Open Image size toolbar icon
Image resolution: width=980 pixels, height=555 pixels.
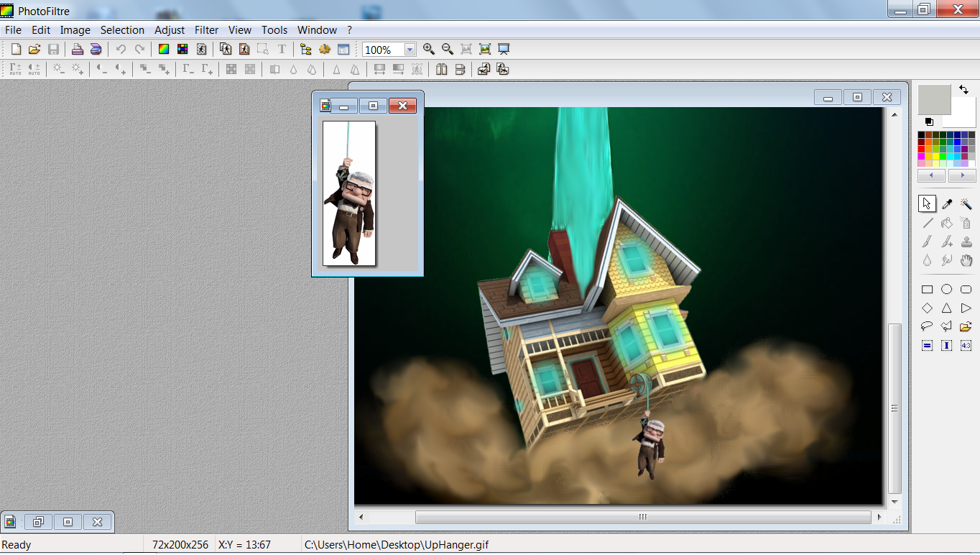[226, 49]
